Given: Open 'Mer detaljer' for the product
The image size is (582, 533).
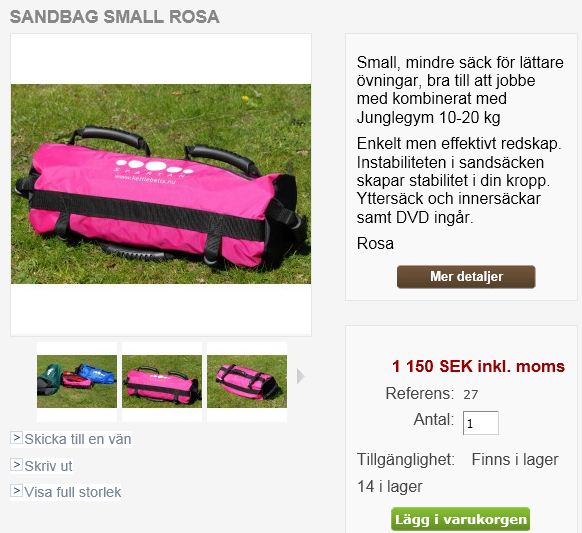Looking at the screenshot, I should point(466,277).
